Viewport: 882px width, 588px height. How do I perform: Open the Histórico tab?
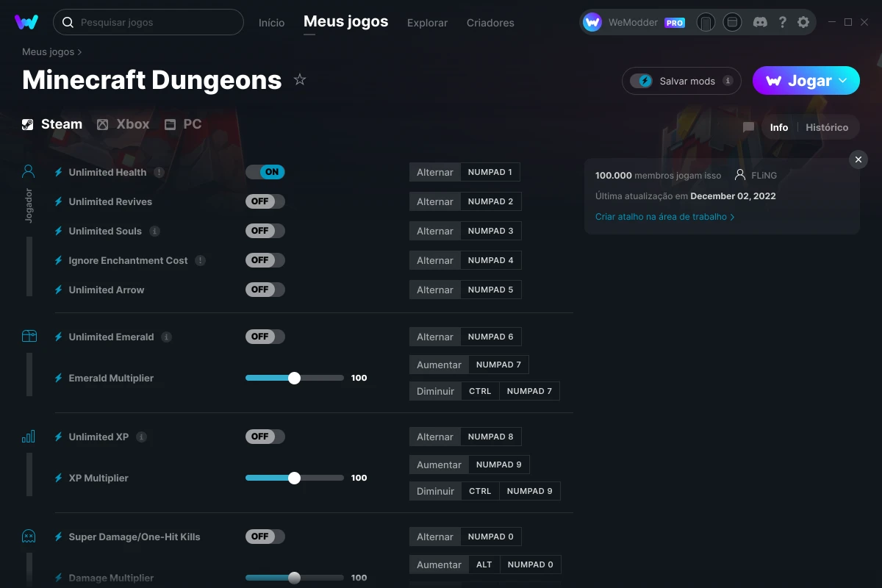click(826, 127)
